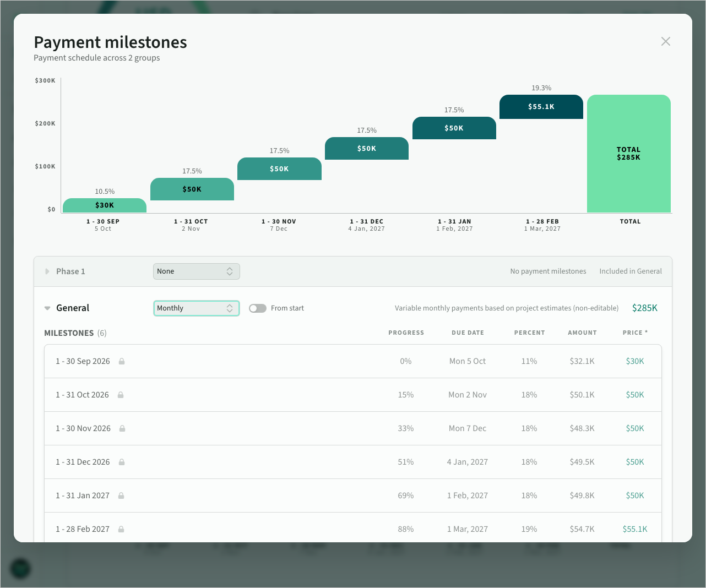Image resolution: width=706 pixels, height=588 pixels.
Task: Open the Monthly schedule dropdown
Action: 197,308
